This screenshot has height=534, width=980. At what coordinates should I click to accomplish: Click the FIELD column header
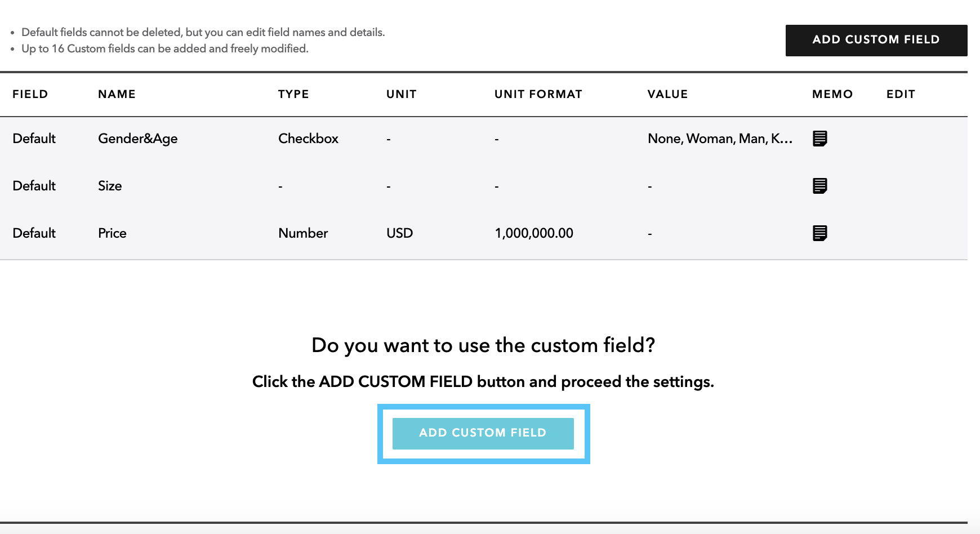[x=30, y=94]
